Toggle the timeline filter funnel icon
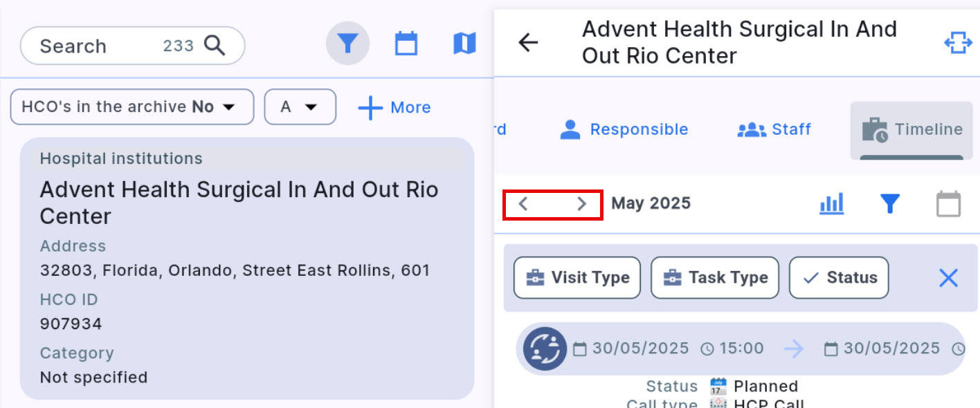Screen dimensions: 980x408 [x=889, y=203]
